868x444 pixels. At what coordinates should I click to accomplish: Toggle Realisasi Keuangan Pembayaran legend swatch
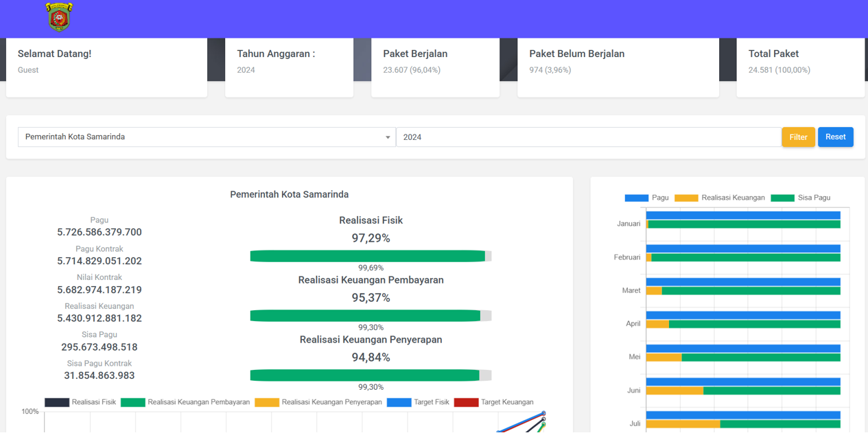(x=133, y=402)
